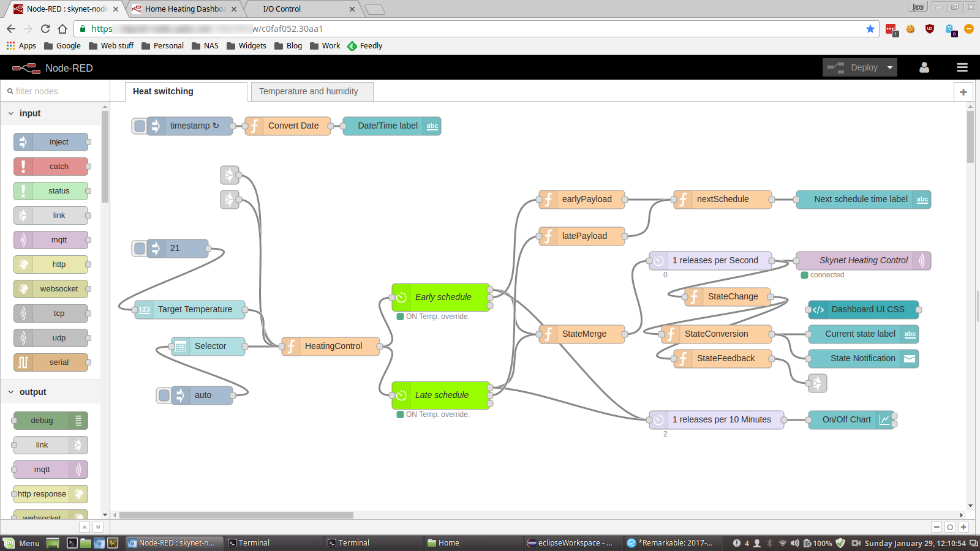Open the Feedly bookmark

click(365, 46)
